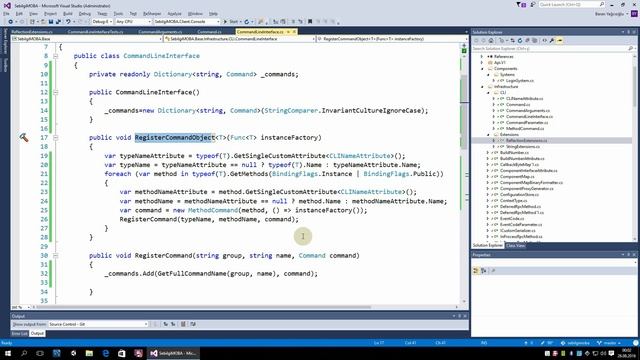Collapse RegisterCommand outline at line 30
This screenshot has height=360, width=640.
coord(56,256)
